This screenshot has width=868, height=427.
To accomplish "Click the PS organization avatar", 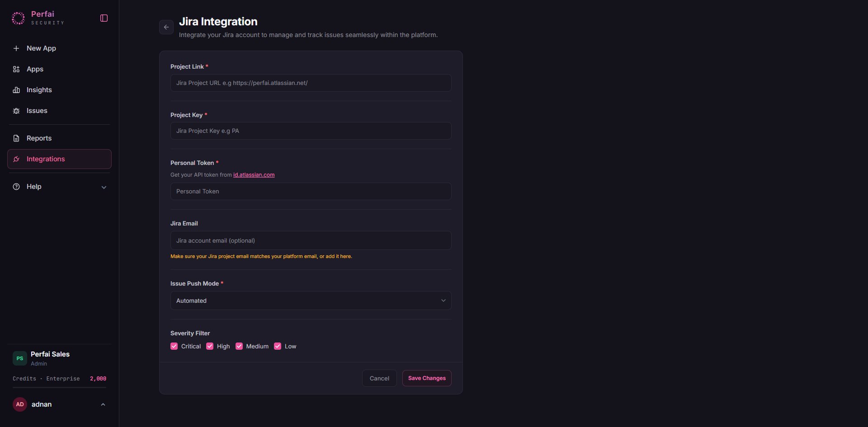I will pyautogui.click(x=20, y=358).
